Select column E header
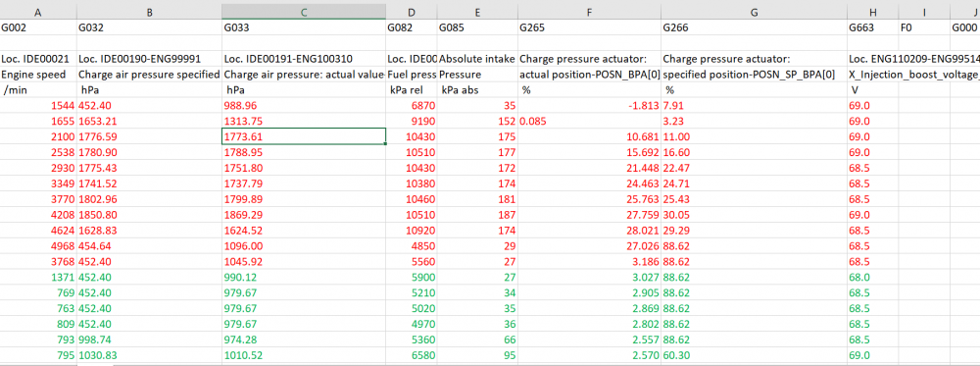 477,12
